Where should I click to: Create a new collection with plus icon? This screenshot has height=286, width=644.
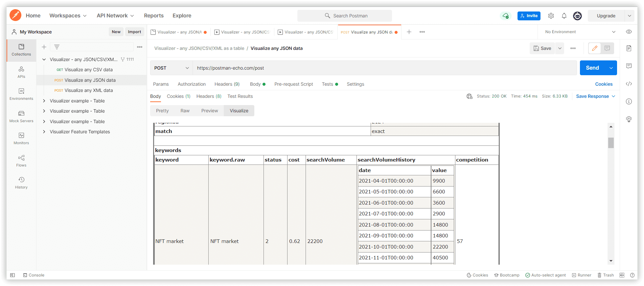coord(44,47)
